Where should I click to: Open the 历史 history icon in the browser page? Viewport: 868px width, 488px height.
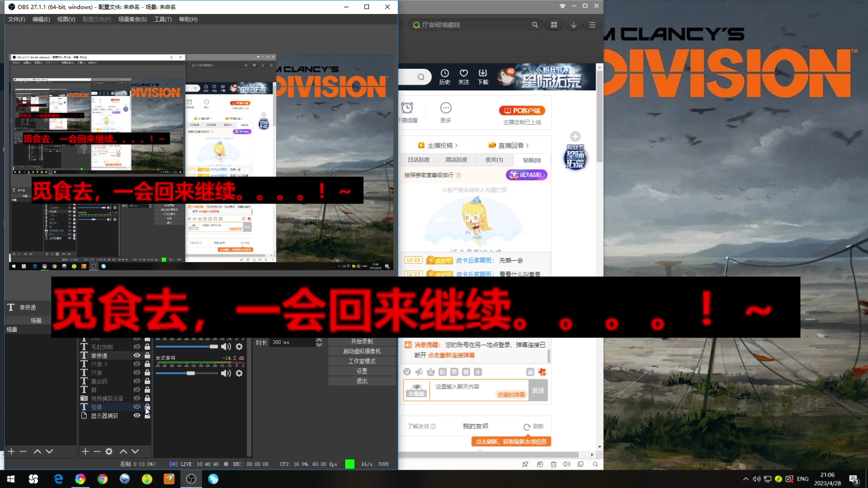click(445, 77)
